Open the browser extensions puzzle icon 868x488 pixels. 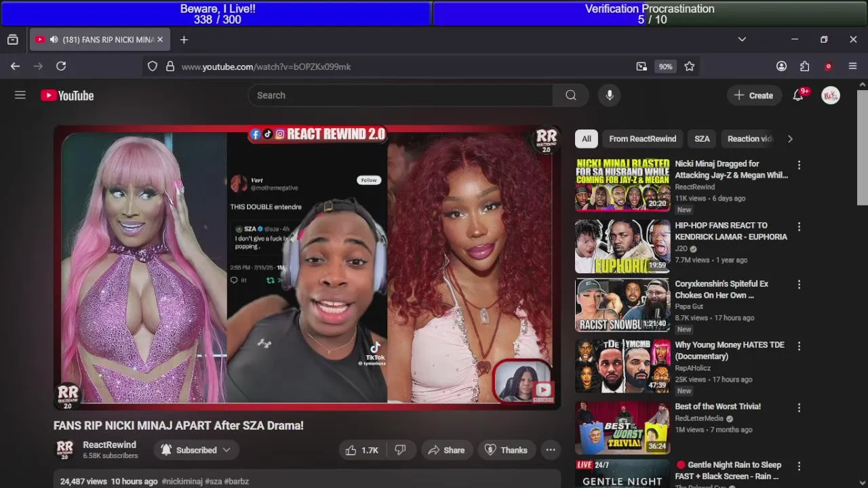tap(804, 66)
